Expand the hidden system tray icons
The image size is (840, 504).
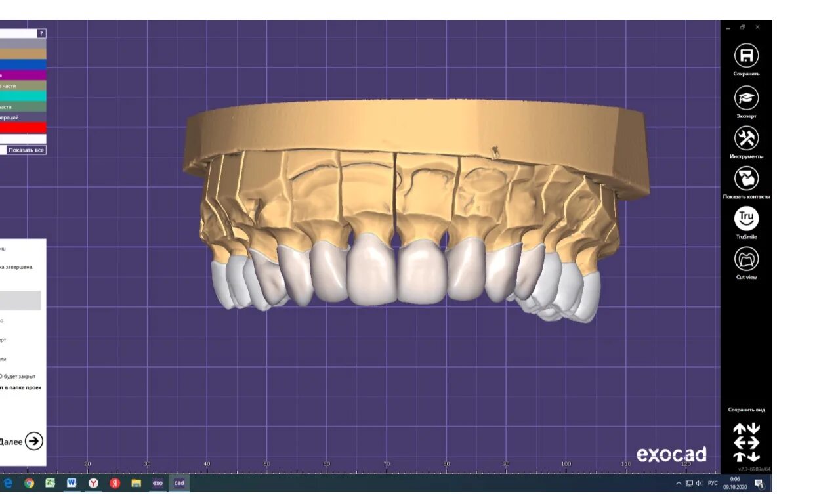coord(679,484)
